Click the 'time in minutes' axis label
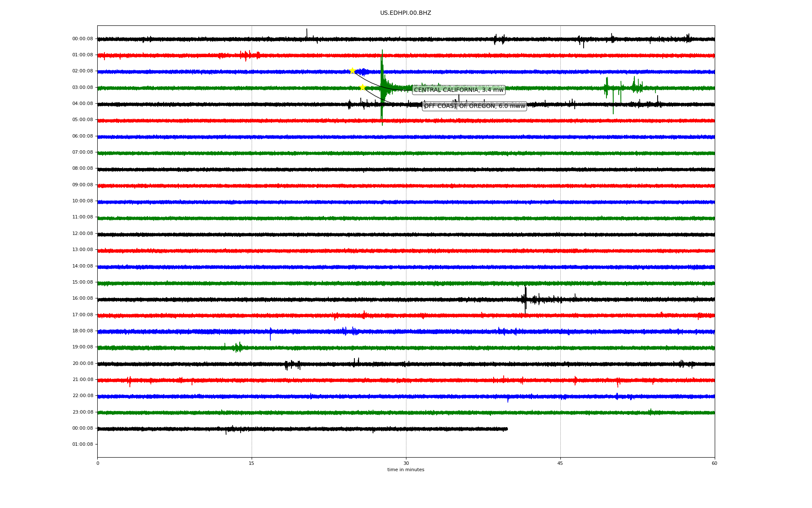 click(x=406, y=469)
